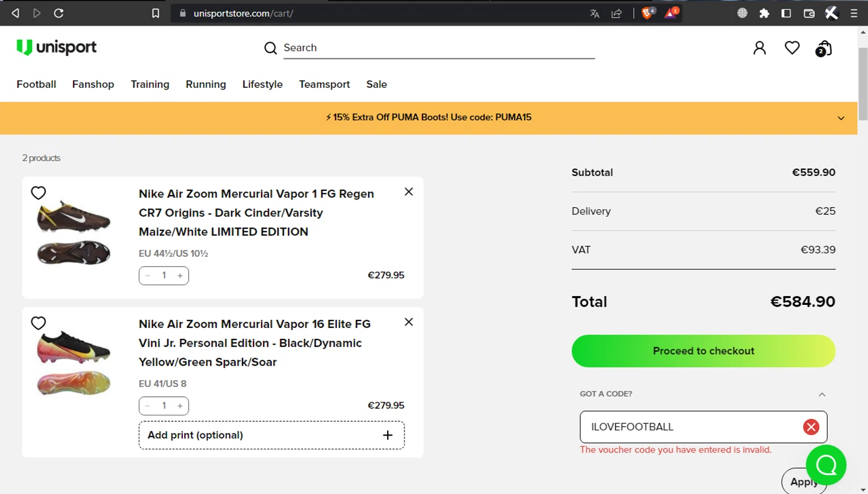The image size is (868, 494).
Task: Click the search magnifier icon
Action: (x=270, y=48)
